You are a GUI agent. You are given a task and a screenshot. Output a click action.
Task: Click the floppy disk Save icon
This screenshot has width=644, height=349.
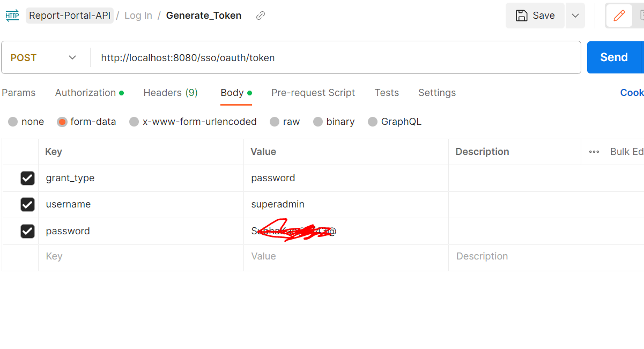pyautogui.click(x=521, y=16)
